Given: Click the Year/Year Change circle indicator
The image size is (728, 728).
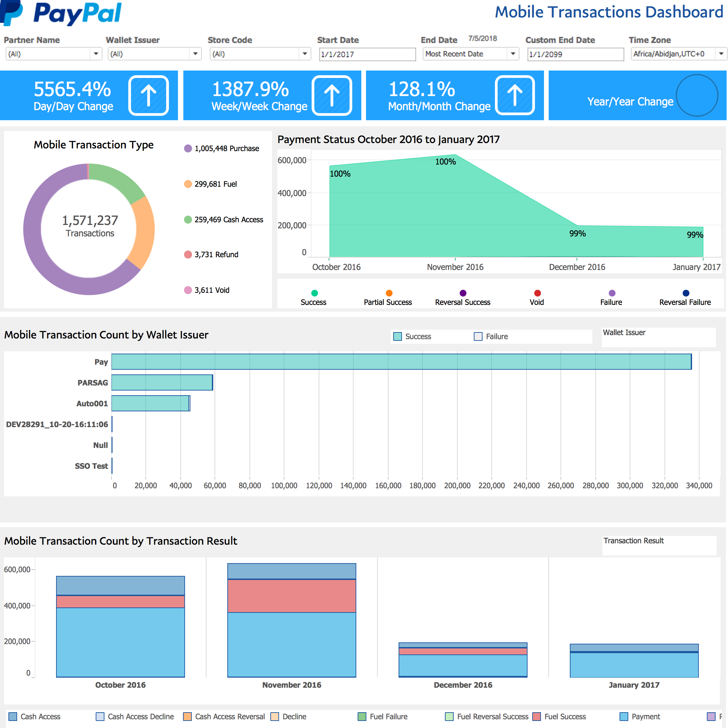Looking at the screenshot, I should click(697, 95).
